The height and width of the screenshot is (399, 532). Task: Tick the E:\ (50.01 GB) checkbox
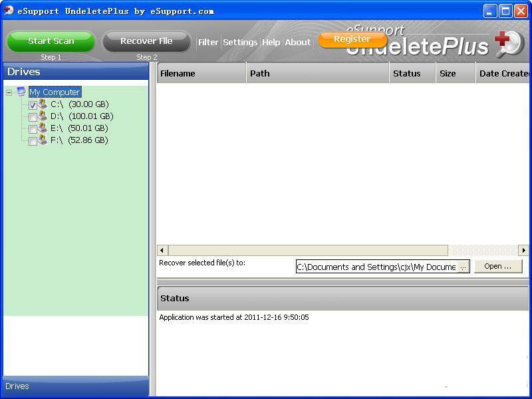click(x=33, y=129)
